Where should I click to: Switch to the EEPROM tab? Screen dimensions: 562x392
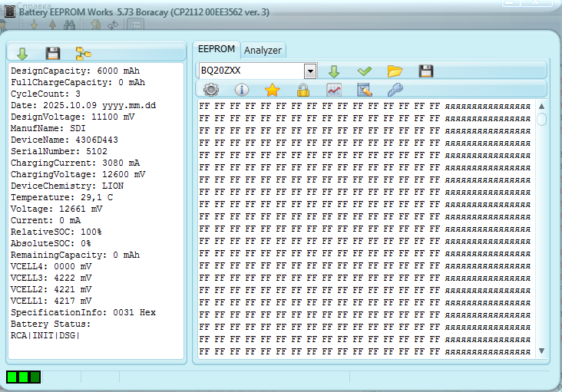216,49
